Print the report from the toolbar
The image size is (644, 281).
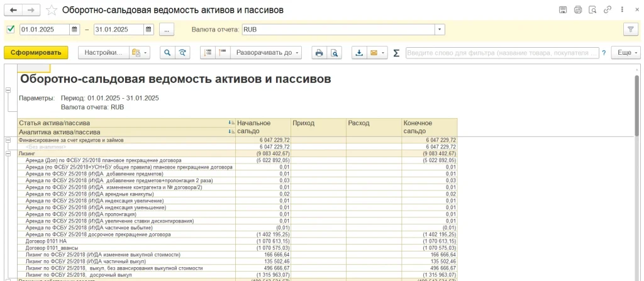pyautogui.click(x=319, y=53)
